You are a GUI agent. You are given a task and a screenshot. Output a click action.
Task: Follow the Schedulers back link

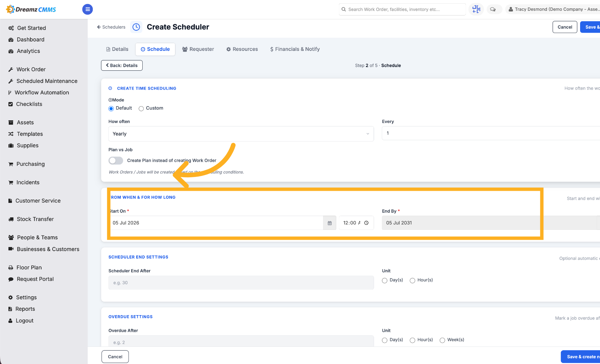(x=111, y=27)
